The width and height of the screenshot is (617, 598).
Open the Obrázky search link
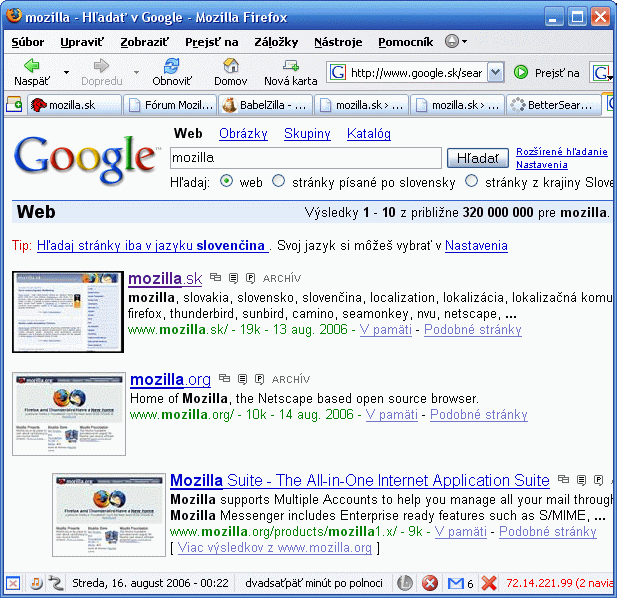coord(243,134)
